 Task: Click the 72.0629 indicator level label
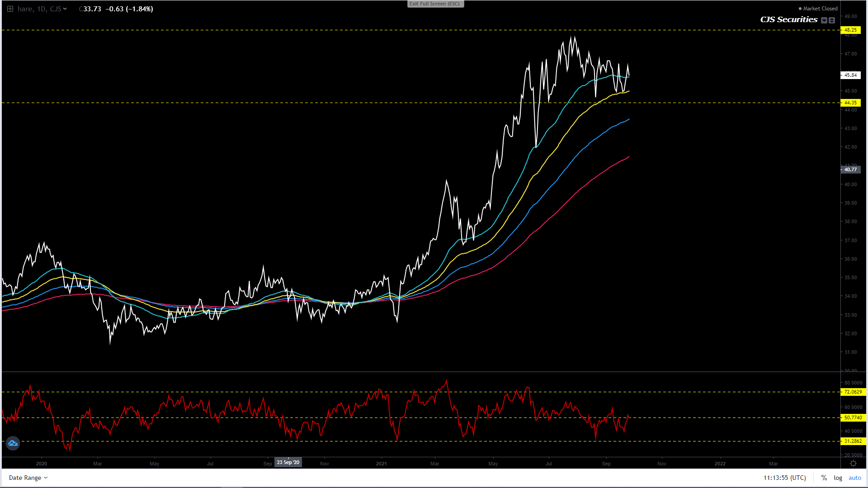[853, 392]
